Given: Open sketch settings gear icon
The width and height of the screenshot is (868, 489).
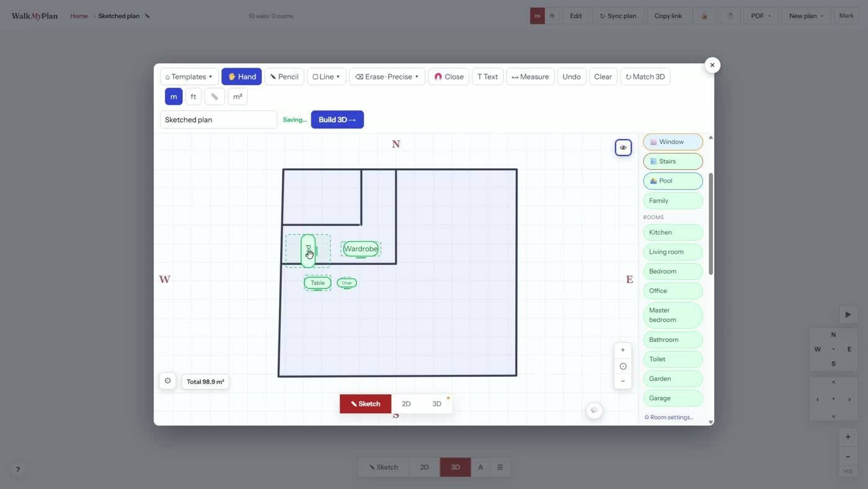Looking at the screenshot, I should pyautogui.click(x=167, y=381).
